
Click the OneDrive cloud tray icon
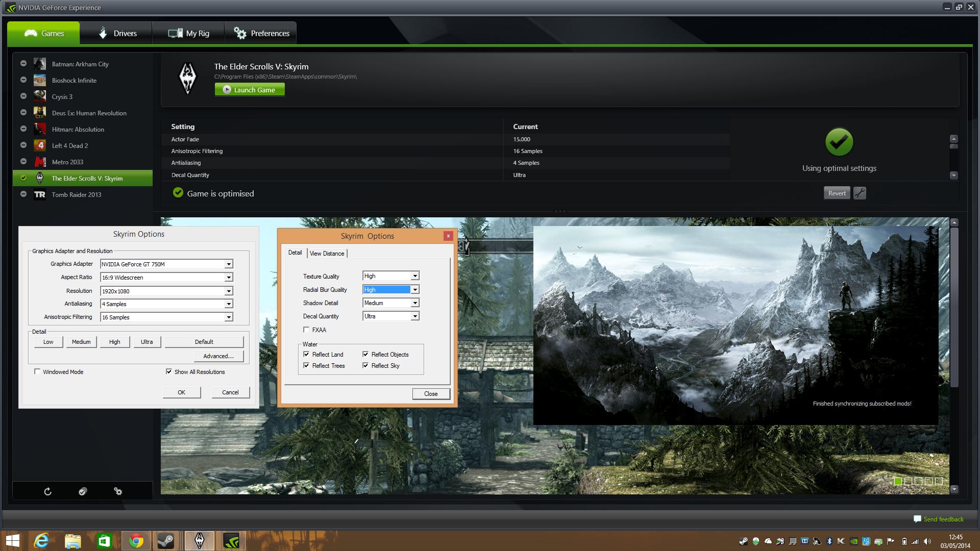768,541
